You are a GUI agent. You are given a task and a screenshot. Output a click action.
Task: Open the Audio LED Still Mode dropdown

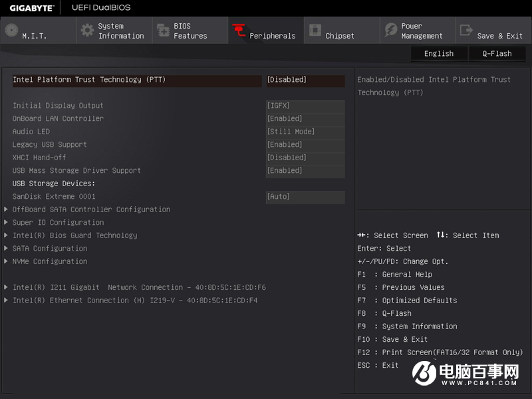point(305,132)
